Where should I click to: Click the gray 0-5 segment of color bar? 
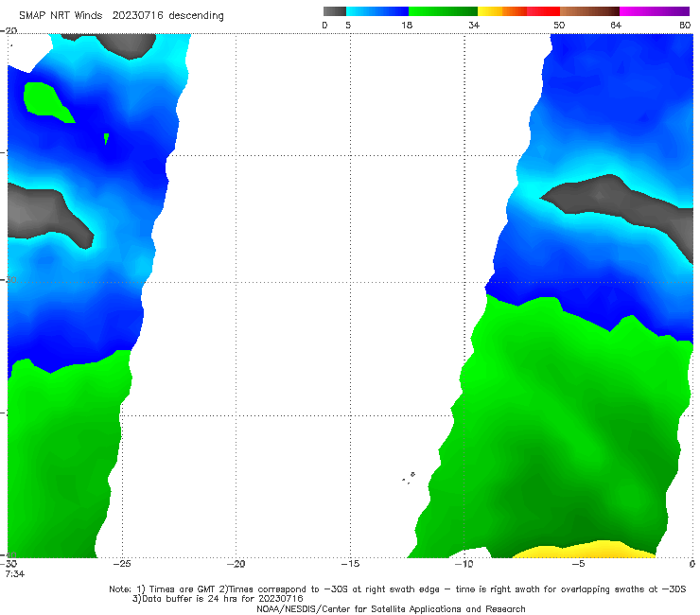[x=335, y=11]
